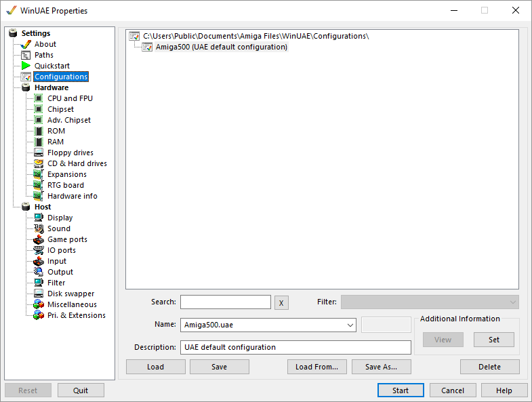The height and width of the screenshot is (402, 532).
Task: Click the Sound speaker icon
Action: pyautogui.click(x=39, y=228)
